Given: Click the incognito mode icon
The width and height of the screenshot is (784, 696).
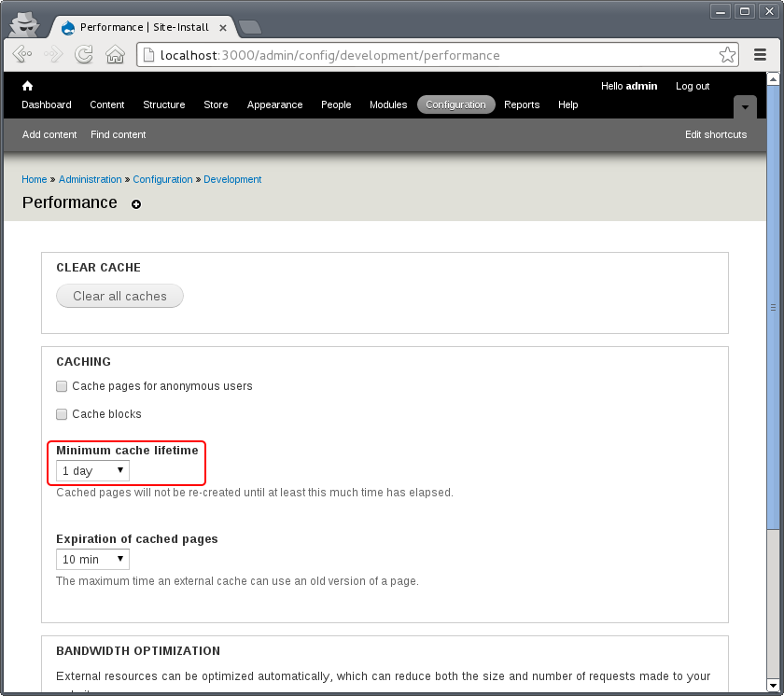Looking at the screenshot, I should 24,24.
